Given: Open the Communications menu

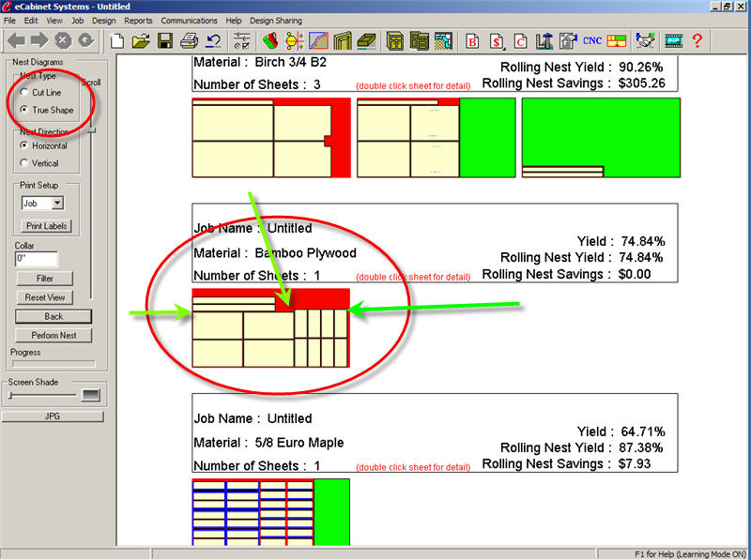Looking at the screenshot, I should (190, 21).
